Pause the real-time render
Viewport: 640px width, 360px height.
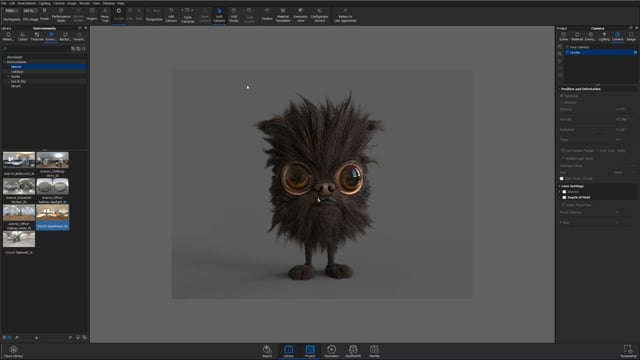point(44,14)
